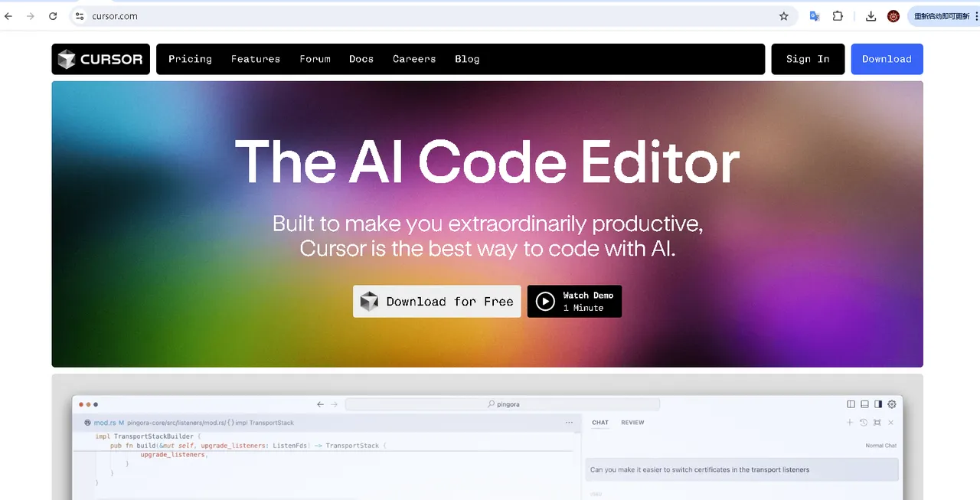
Task: Click the Cursor logo in the header
Action: coord(101,59)
